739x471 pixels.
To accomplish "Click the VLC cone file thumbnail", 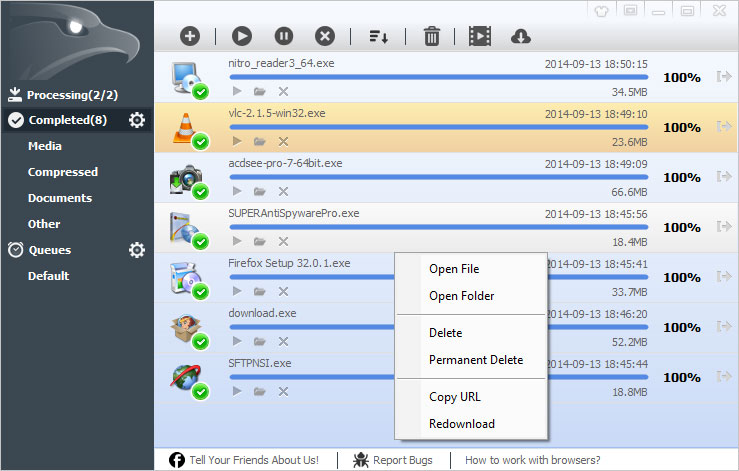I will pyautogui.click(x=184, y=128).
